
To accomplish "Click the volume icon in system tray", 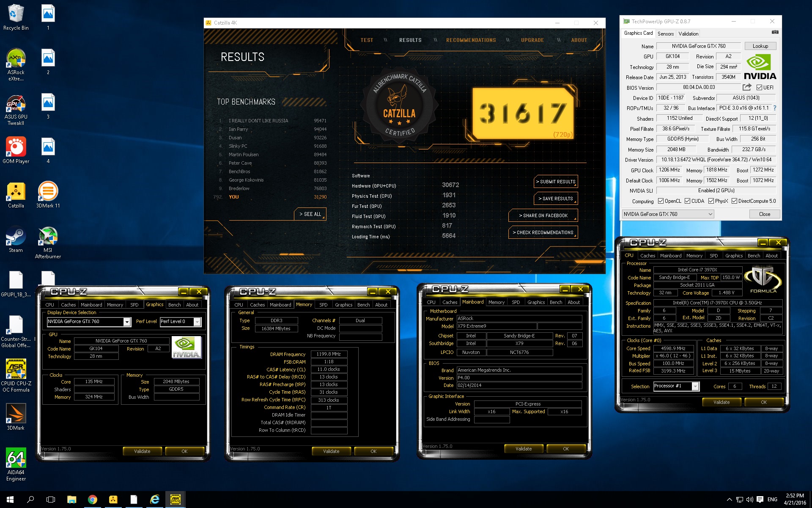I will [x=749, y=500].
